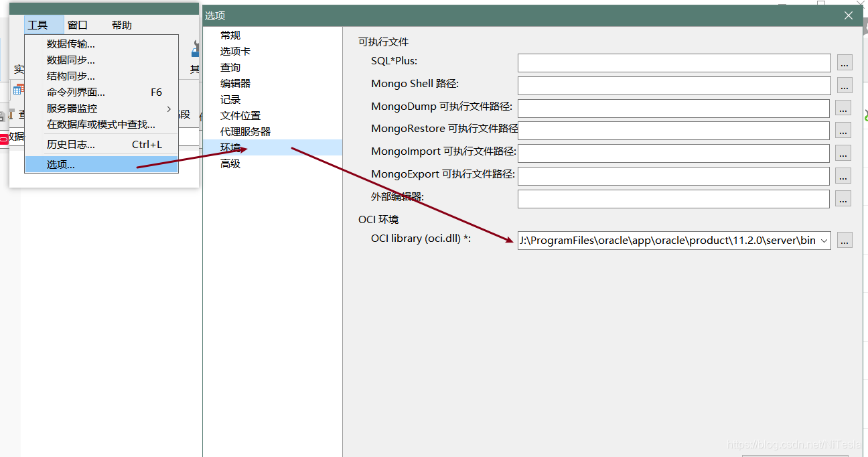Open 历史日志... menu entry
Viewport: 868px width, 457px height.
(x=101, y=145)
